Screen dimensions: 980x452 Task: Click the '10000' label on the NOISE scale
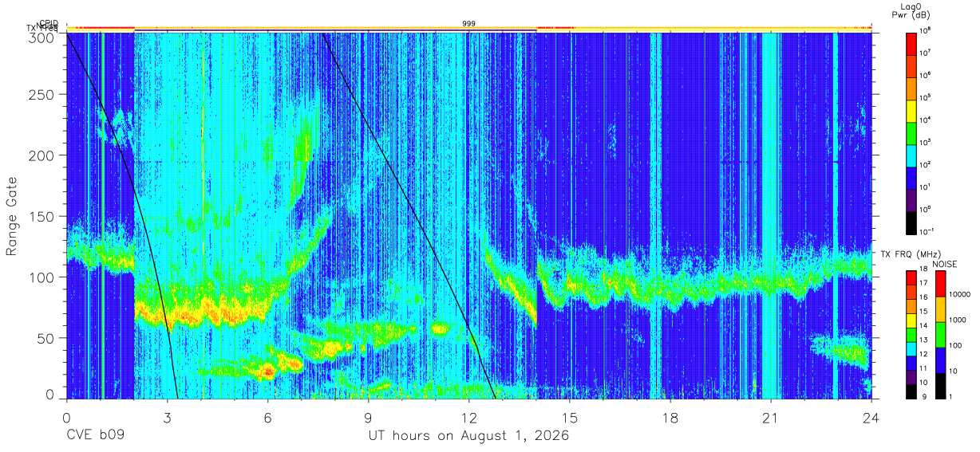pyautogui.click(x=962, y=294)
